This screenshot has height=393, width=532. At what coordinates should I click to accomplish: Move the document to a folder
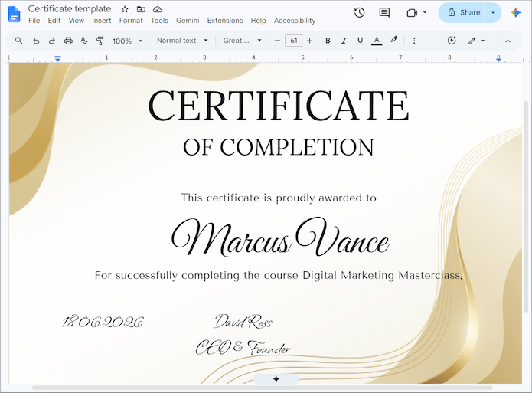pyautogui.click(x=141, y=9)
